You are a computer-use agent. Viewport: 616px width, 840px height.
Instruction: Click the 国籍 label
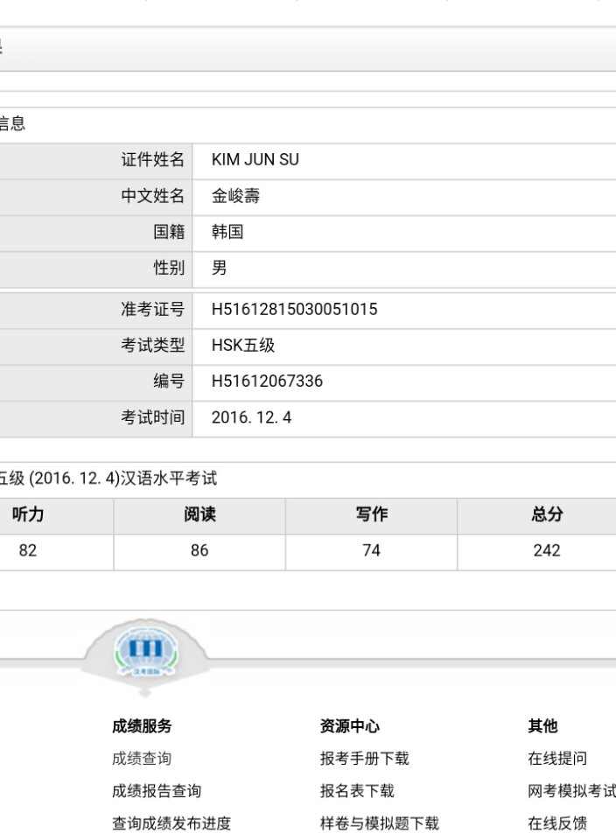(169, 232)
